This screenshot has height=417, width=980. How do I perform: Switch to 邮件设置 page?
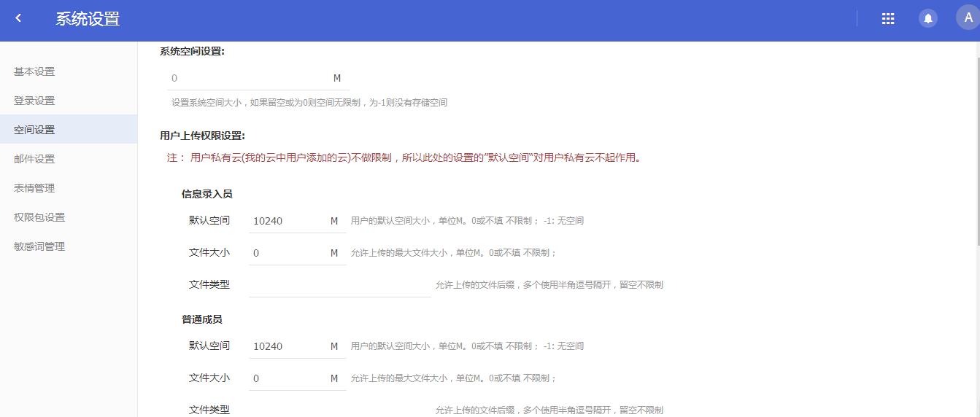(x=34, y=159)
